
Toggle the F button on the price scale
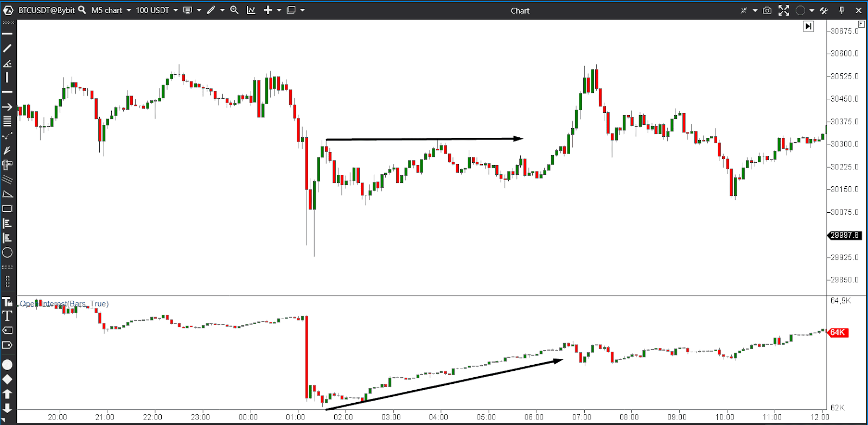pos(861,24)
